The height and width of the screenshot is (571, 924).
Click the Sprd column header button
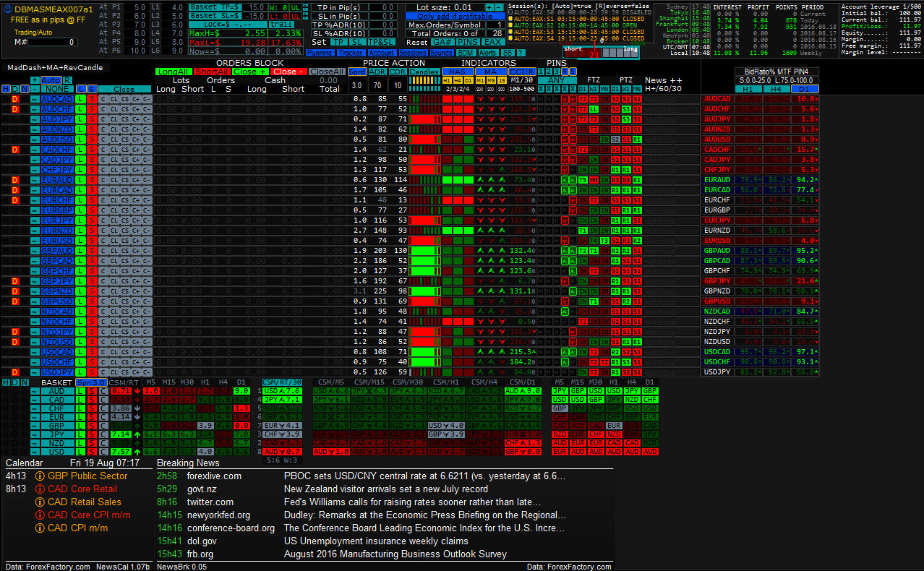pos(357,72)
